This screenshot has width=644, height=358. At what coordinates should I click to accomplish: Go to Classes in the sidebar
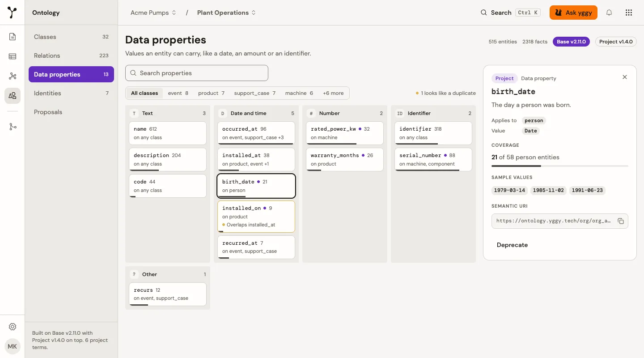(x=71, y=37)
